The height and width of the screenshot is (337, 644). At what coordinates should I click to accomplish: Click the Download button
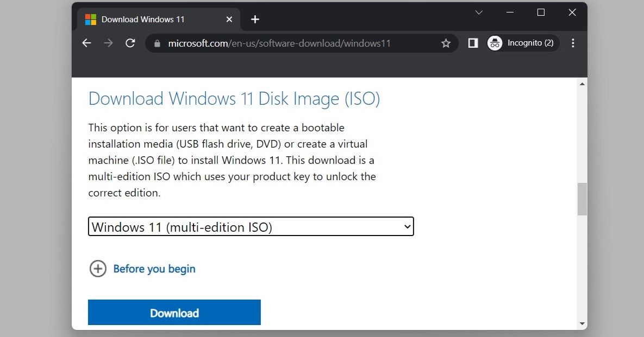(174, 312)
